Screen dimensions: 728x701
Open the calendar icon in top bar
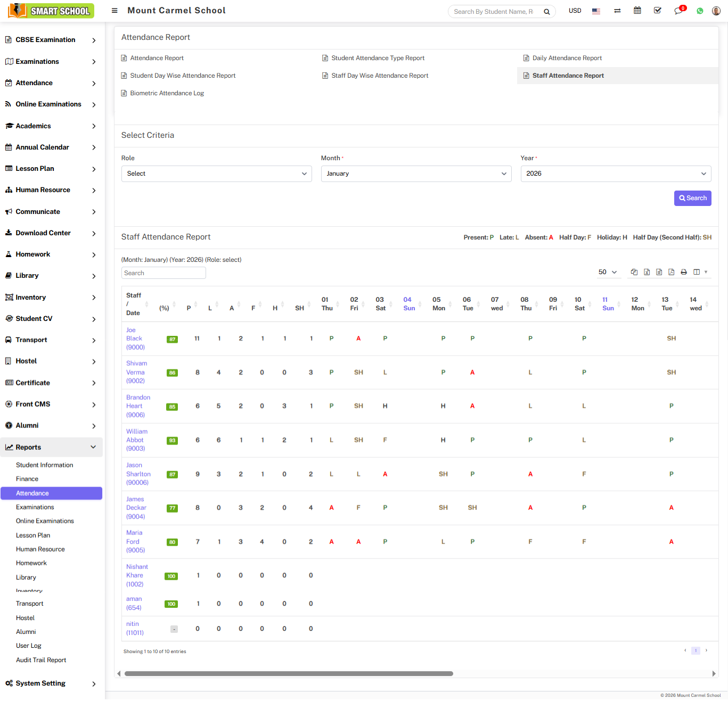point(637,11)
